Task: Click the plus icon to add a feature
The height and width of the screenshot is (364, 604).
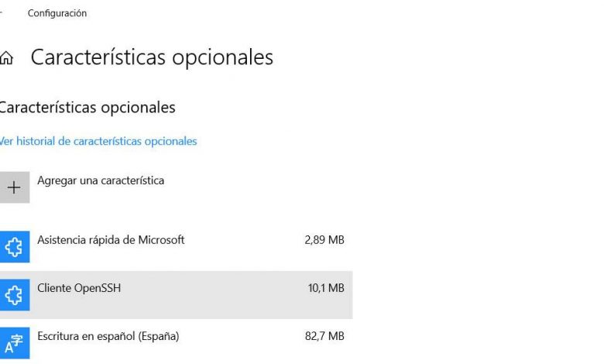Action: (x=14, y=187)
